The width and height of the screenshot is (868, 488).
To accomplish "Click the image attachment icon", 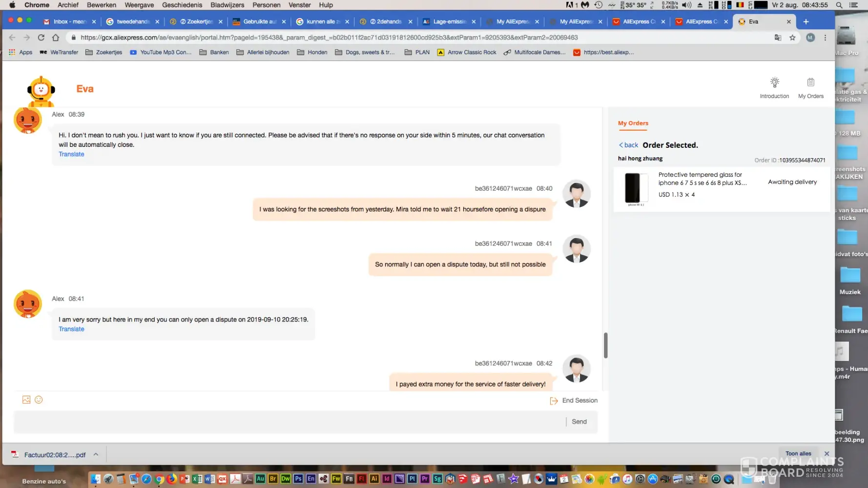I will (x=26, y=400).
